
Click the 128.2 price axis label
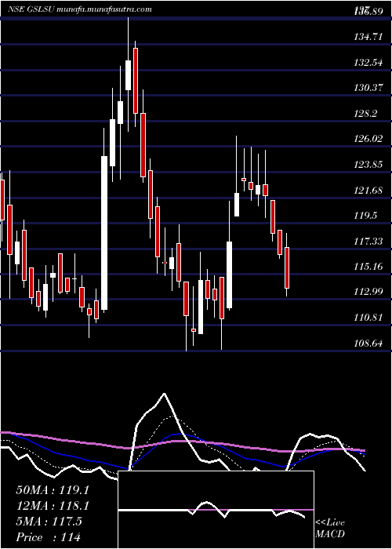coord(366,114)
